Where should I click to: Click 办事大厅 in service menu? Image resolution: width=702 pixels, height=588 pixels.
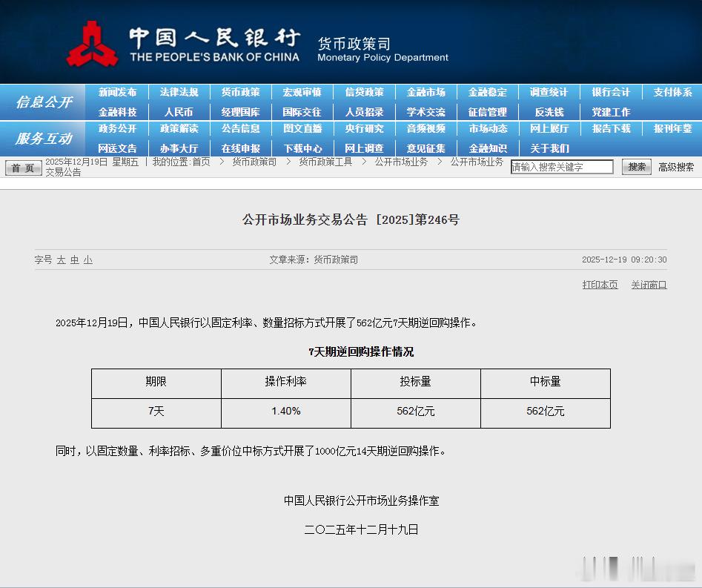tap(179, 148)
